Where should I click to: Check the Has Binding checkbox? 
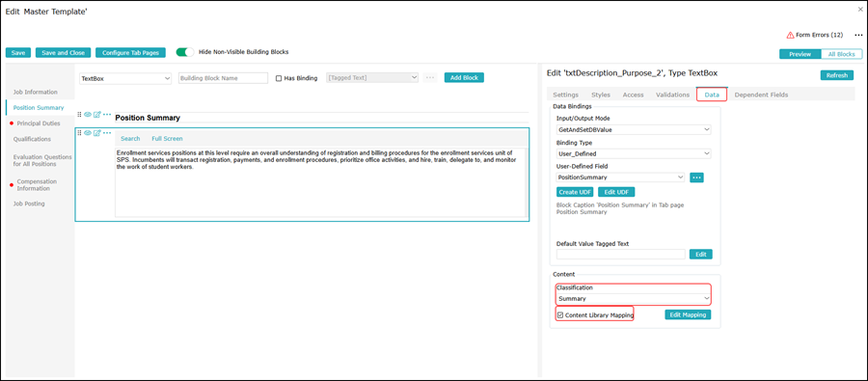click(x=279, y=78)
